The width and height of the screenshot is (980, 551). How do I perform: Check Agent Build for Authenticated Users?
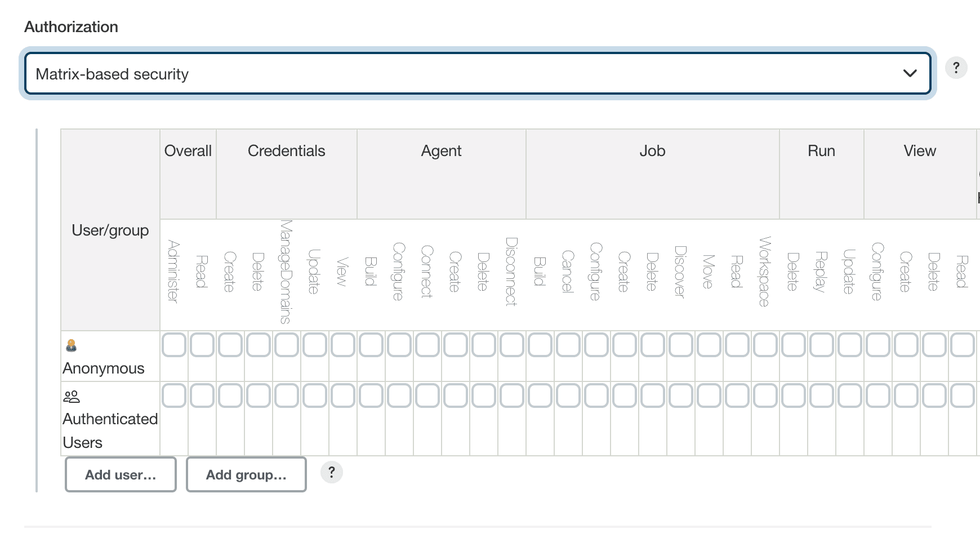[x=371, y=396]
